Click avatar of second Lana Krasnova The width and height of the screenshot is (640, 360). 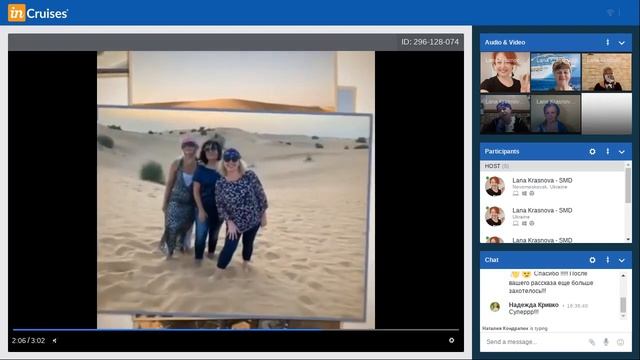coord(495,216)
